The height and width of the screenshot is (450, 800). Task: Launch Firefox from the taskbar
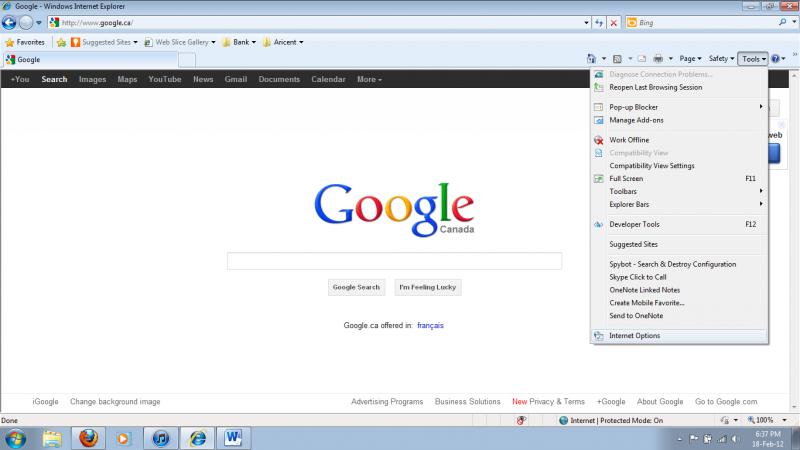click(88, 438)
